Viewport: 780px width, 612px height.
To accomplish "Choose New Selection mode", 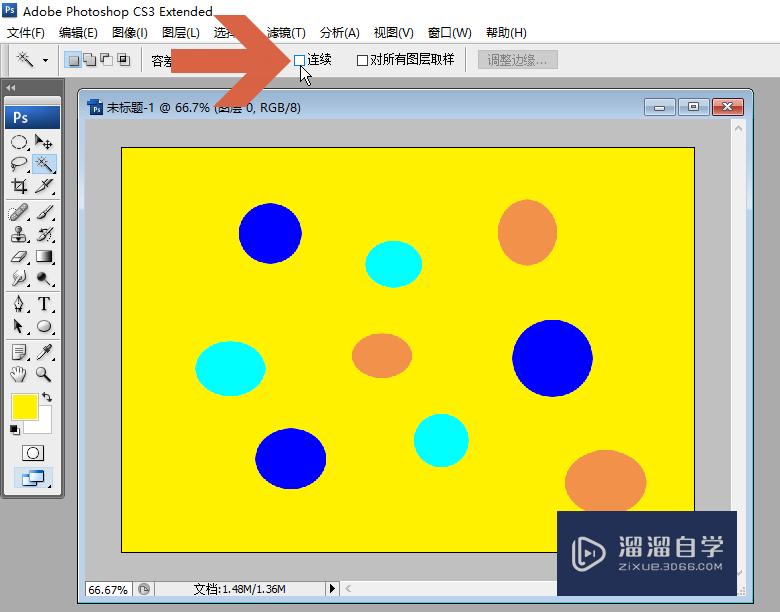I will [74, 60].
